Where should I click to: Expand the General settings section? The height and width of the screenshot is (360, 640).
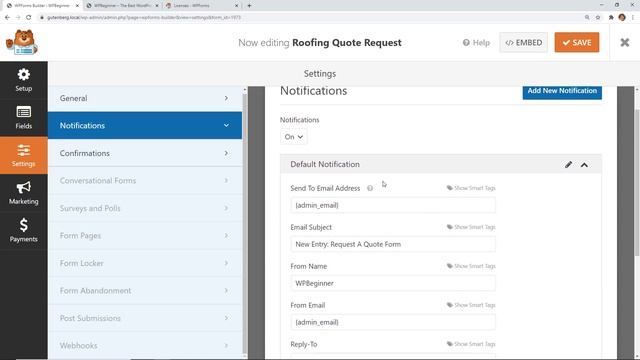(x=145, y=98)
